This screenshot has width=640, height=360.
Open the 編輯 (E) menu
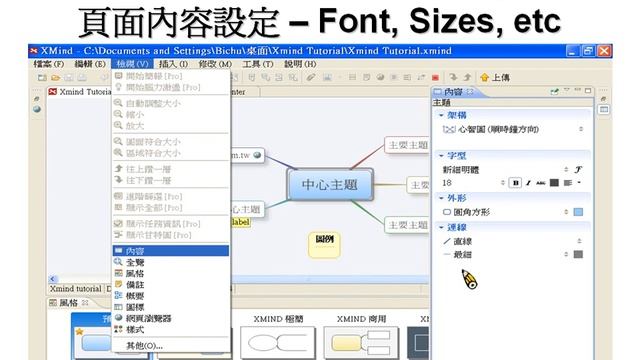[x=90, y=64]
